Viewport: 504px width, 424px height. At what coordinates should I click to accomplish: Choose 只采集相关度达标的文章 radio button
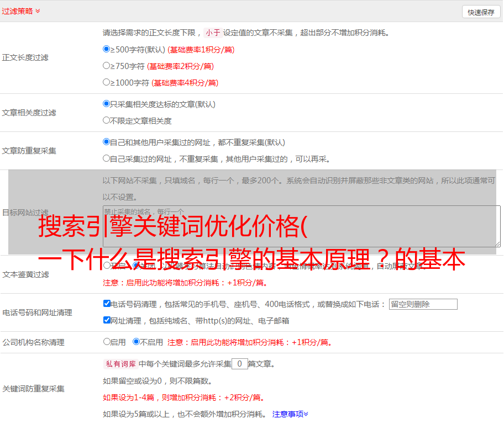pyautogui.click(x=107, y=103)
